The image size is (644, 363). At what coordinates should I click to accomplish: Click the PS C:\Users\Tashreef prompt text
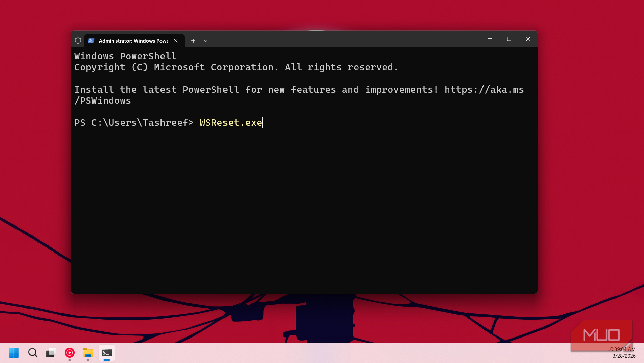click(x=134, y=123)
